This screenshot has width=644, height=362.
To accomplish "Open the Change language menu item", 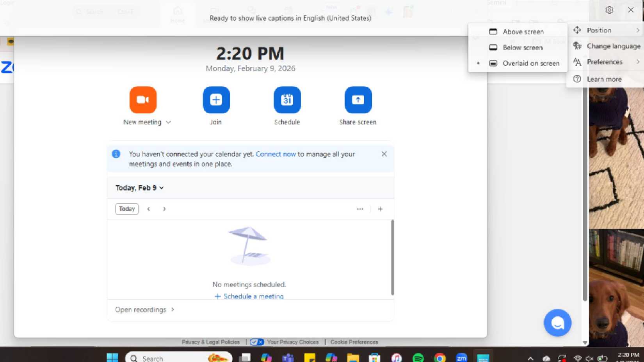I will [x=614, y=46].
